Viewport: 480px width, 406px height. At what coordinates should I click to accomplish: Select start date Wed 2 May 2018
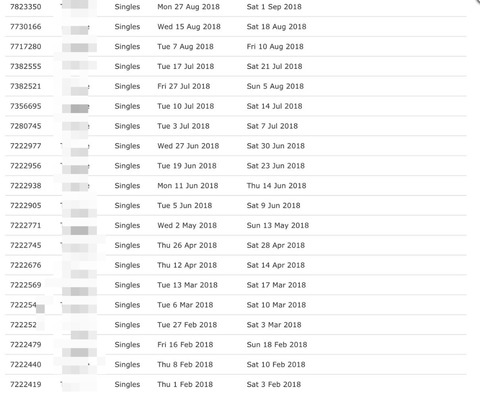pos(187,226)
